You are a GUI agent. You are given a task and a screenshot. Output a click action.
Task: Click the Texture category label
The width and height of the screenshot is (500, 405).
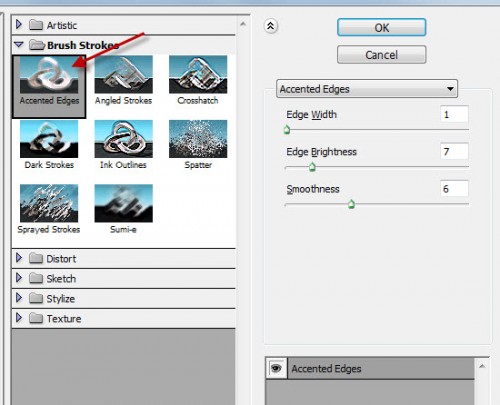(x=64, y=319)
